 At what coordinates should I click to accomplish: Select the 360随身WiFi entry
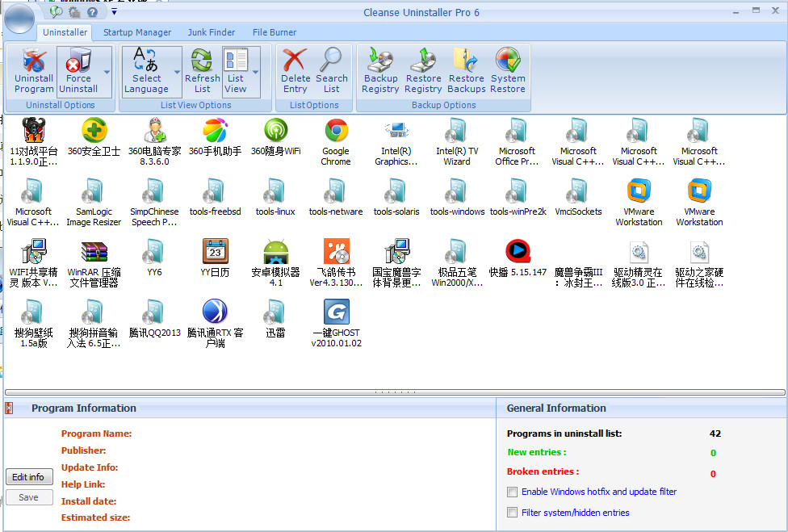click(x=275, y=137)
